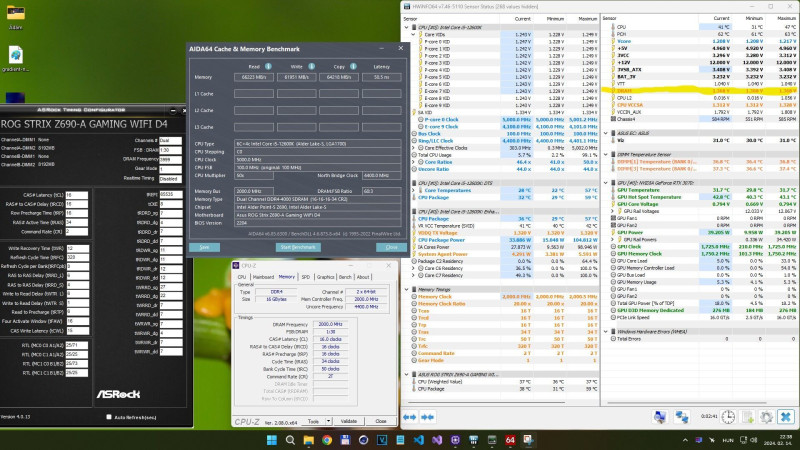
Task: Select the P-core 0 Clock row in HWiNFO
Action: pos(505,119)
